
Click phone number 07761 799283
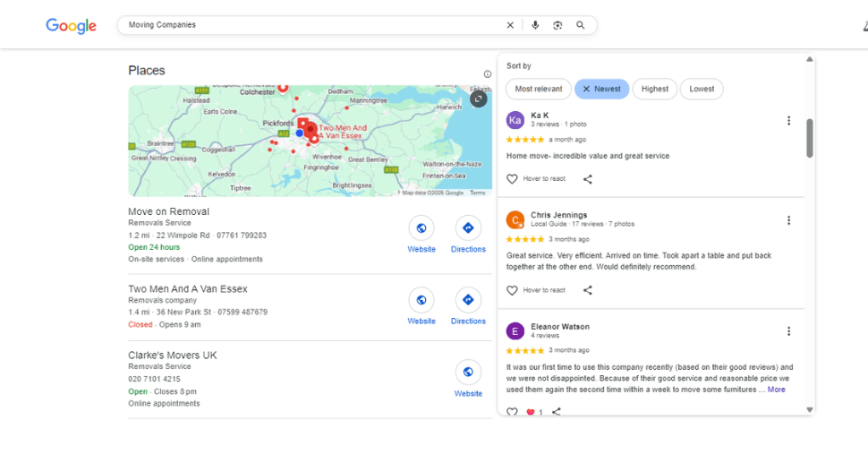point(242,236)
